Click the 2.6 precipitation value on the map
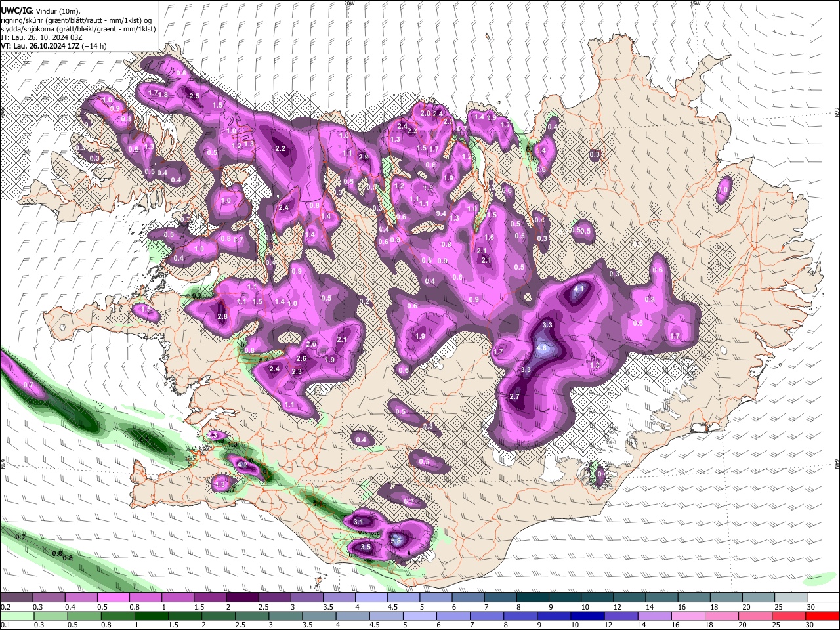 point(301,359)
